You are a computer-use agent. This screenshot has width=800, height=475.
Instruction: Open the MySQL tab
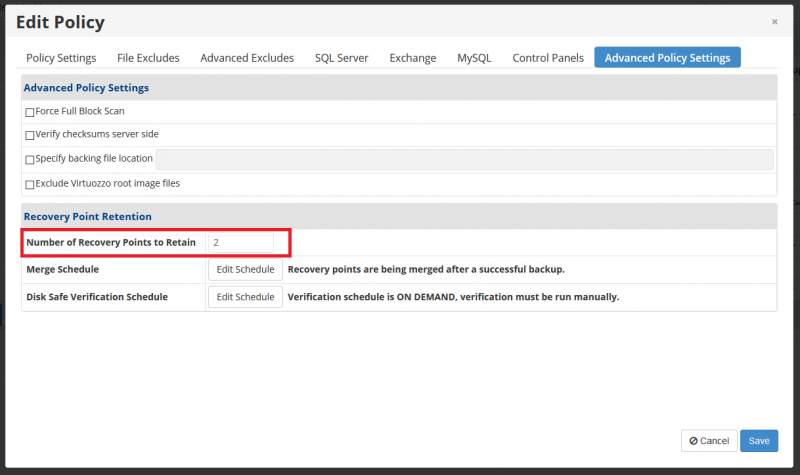pos(474,58)
